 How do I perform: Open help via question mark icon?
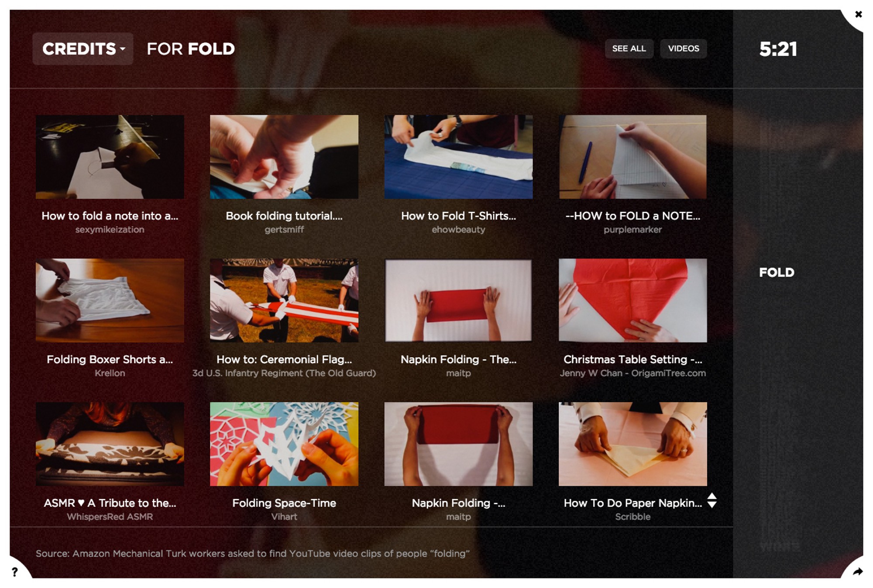pyautogui.click(x=14, y=571)
